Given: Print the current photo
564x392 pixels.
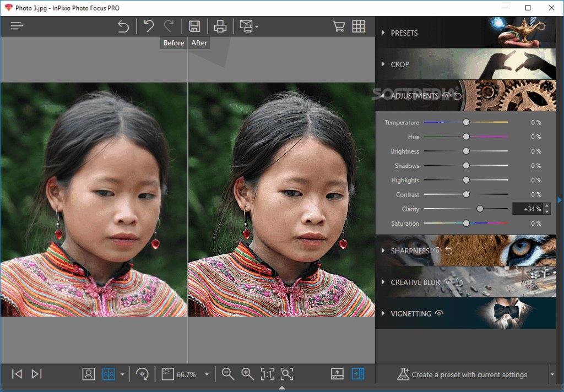Looking at the screenshot, I should [x=220, y=26].
